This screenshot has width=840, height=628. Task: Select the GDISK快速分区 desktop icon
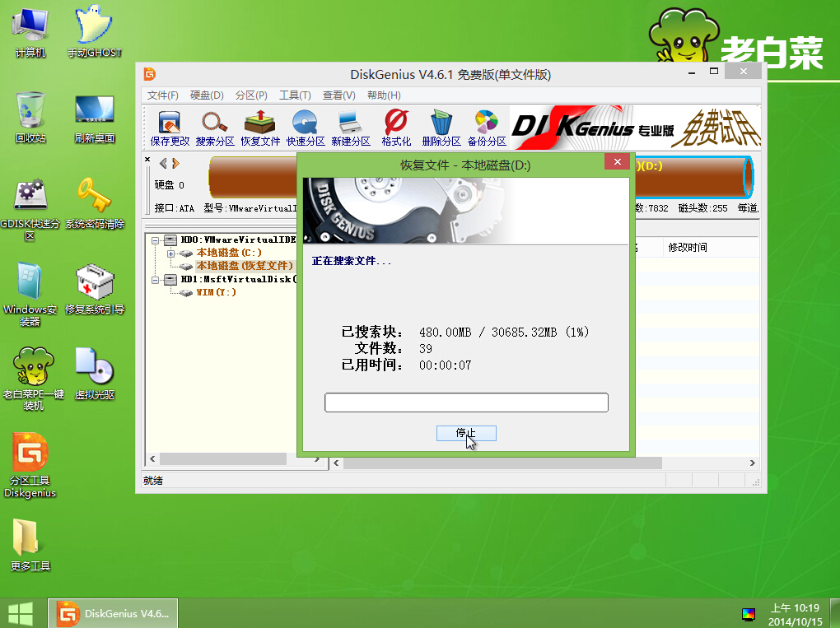pyautogui.click(x=30, y=210)
